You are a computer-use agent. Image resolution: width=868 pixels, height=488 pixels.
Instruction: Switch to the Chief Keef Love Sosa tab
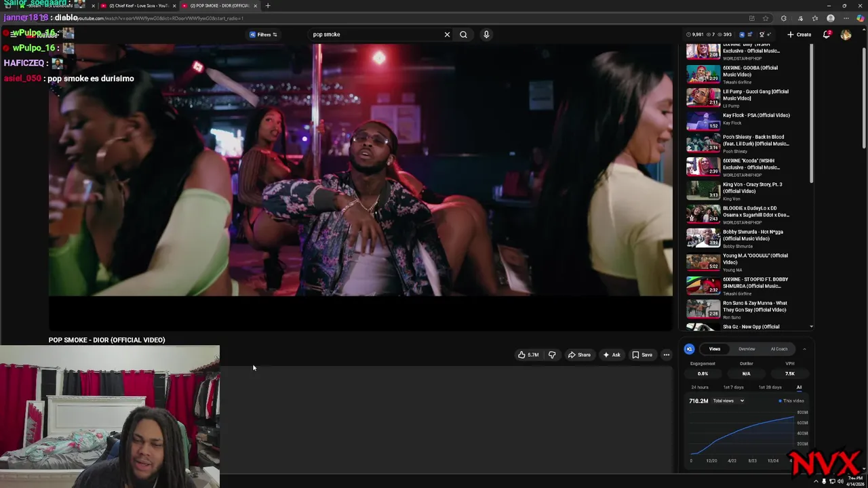[x=138, y=5]
